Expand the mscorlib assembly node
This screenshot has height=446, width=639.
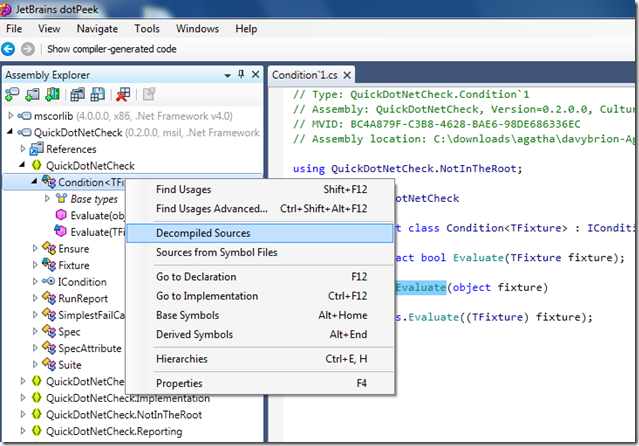point(11,116)
